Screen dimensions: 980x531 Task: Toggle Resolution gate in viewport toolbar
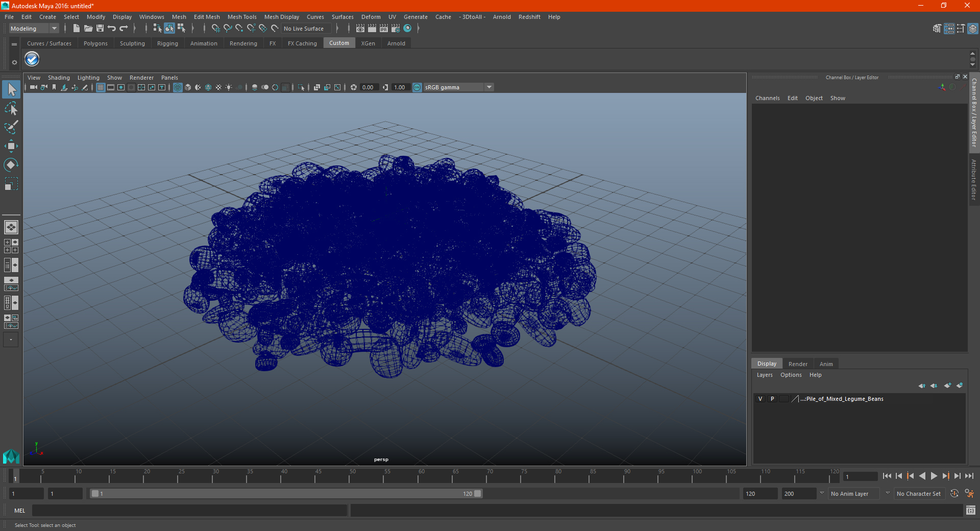(x=121, y=87)
